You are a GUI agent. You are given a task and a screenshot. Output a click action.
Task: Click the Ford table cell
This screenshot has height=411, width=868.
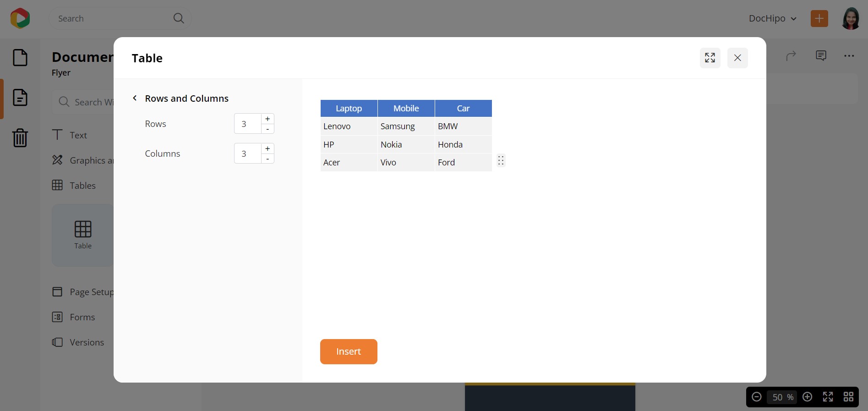pyautogui.click(x=464, y=162)
